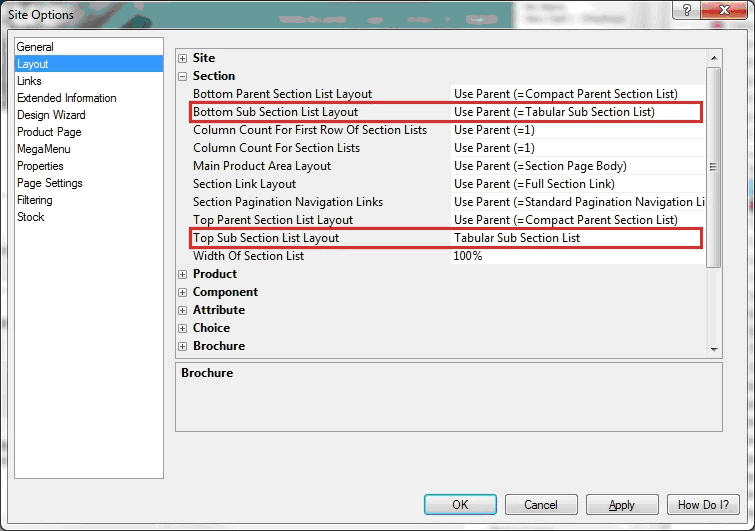Screen dimensions: 755x531
Task: Expand the Site category node
Action: (182, 58)
